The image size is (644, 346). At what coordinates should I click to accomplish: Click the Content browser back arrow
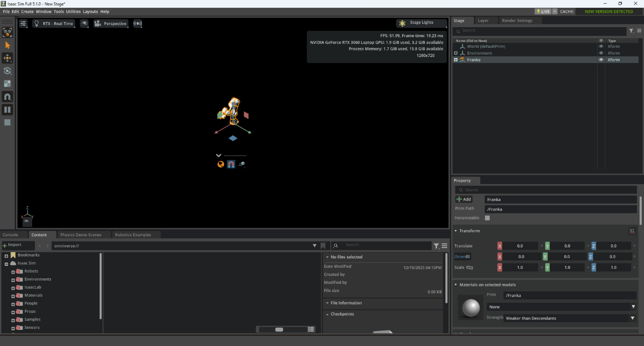point(40,246)
